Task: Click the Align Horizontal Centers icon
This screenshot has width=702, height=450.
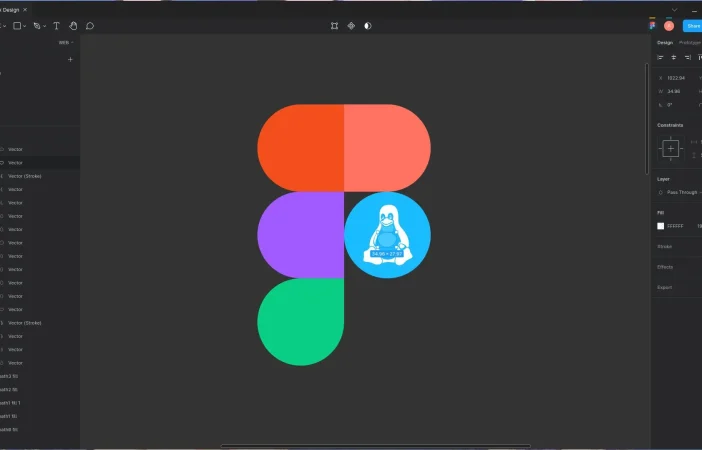Action: [x=673, y=58]
